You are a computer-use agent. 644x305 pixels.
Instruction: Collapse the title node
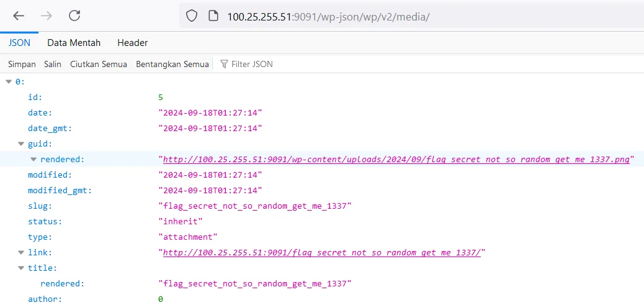point(21,268)
